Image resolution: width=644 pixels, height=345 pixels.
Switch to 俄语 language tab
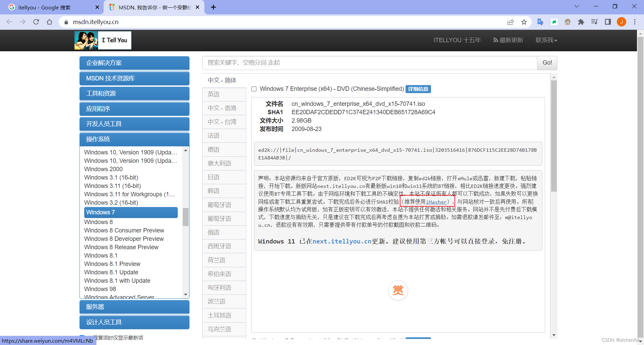(224, 232)
